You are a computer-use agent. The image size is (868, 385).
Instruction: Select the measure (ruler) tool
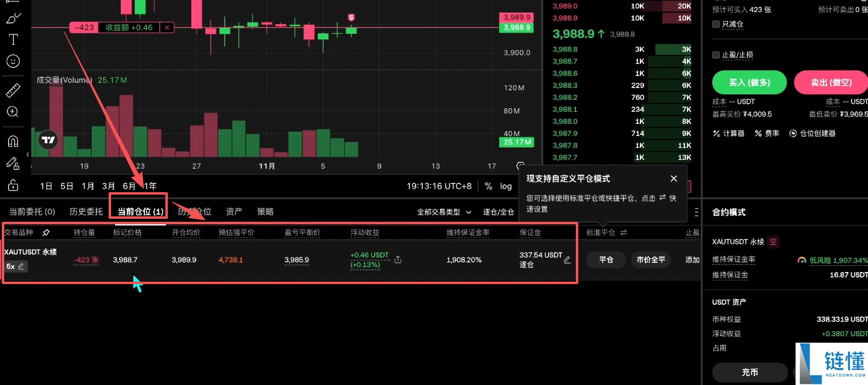tap(13, 89)
